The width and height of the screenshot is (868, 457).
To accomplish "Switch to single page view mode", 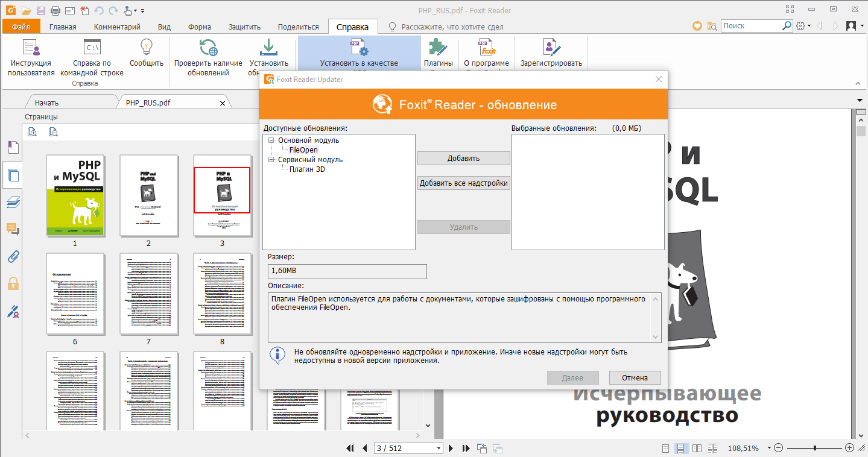I will [x=666, y=448].
